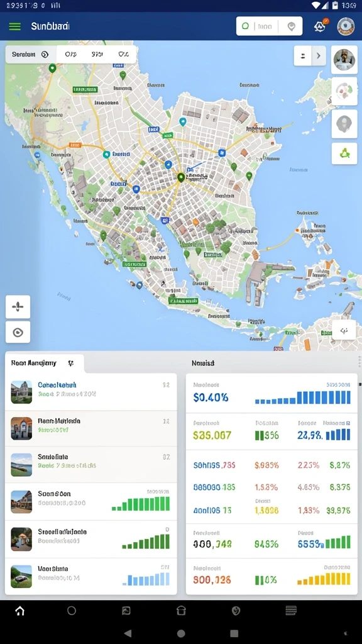The height and width of the screenshot is (644, 362).
Task: Tap the home icon in bottom bar
Action: [19, 611]
